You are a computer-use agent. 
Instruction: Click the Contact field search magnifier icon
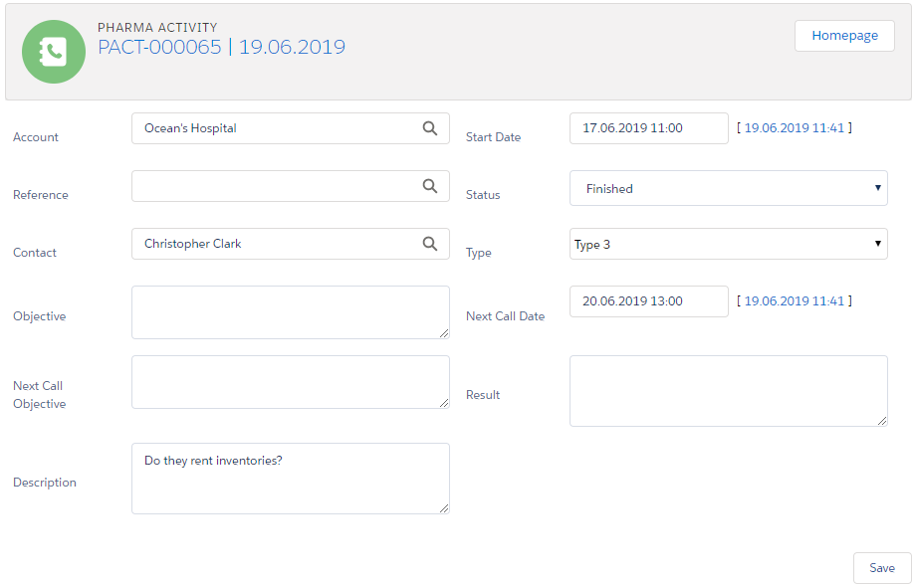pyautogui.click(x=430, y=244)
